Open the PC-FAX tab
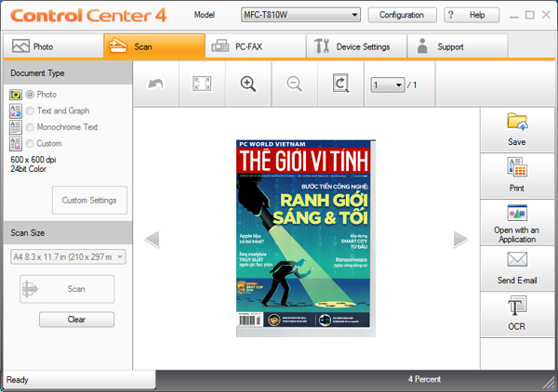 point(256,46)
